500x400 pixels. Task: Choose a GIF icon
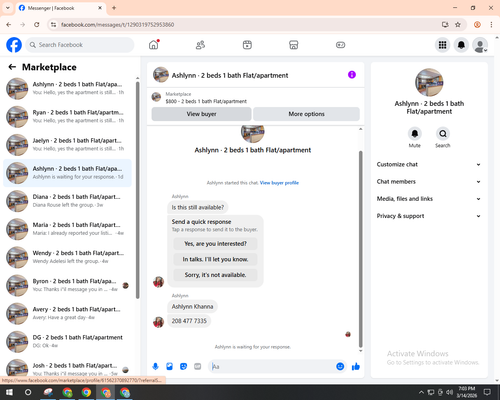198,367
